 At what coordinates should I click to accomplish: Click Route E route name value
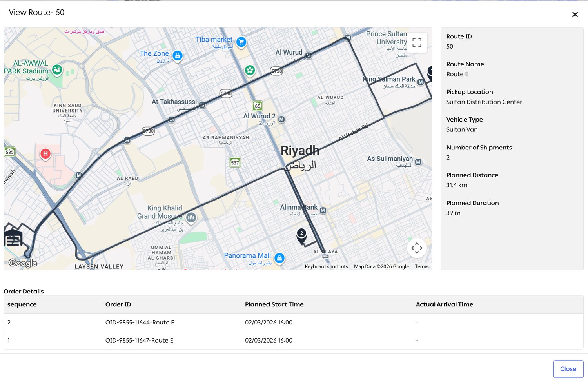coord(457,74)
